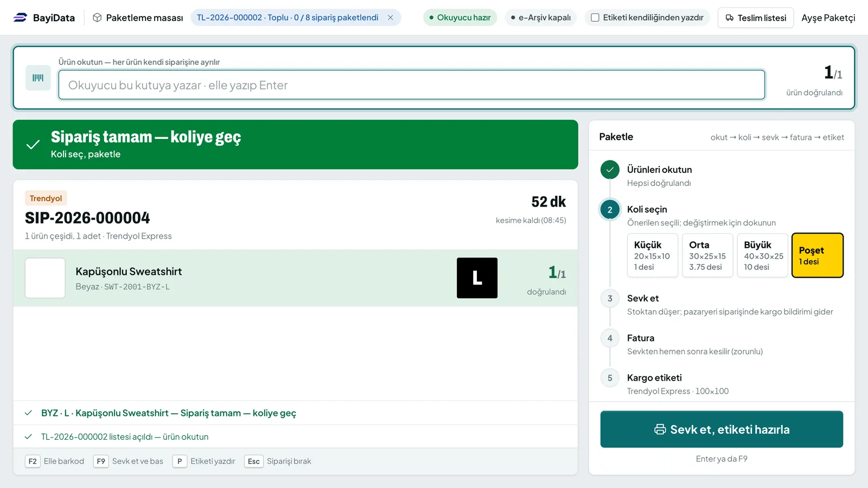Select the Orta 30×25×15 box
The image size is (868, 488).
(707, 255)
